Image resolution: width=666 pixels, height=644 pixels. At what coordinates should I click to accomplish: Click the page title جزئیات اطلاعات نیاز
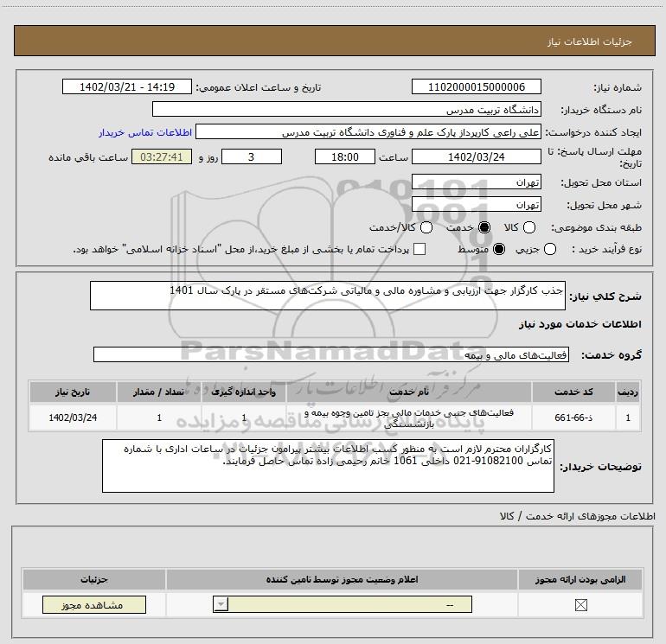(590, 41)
